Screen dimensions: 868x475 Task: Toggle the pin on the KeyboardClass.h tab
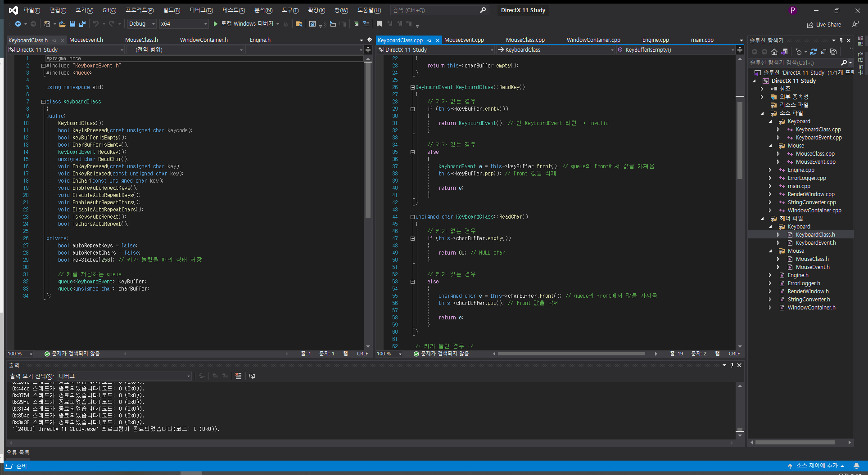[x=54, y=40]
